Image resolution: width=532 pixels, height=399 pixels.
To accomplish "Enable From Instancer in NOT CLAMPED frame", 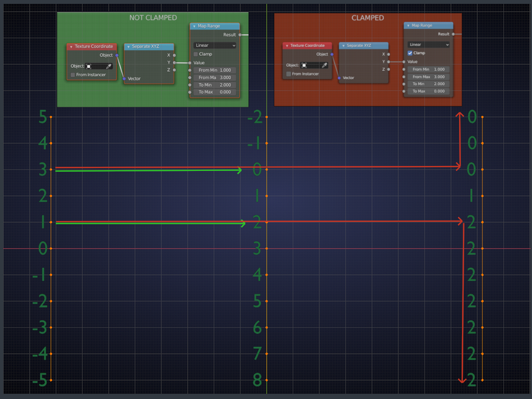I will pyautogui.click(x=73, y=75).
